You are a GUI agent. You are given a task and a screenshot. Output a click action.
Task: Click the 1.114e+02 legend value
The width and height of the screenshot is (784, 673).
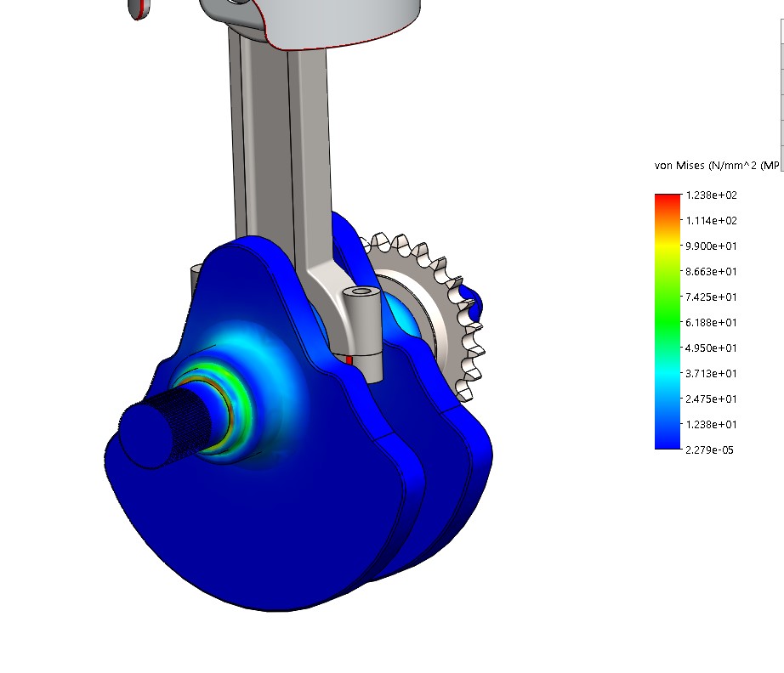tap(711, 221)
